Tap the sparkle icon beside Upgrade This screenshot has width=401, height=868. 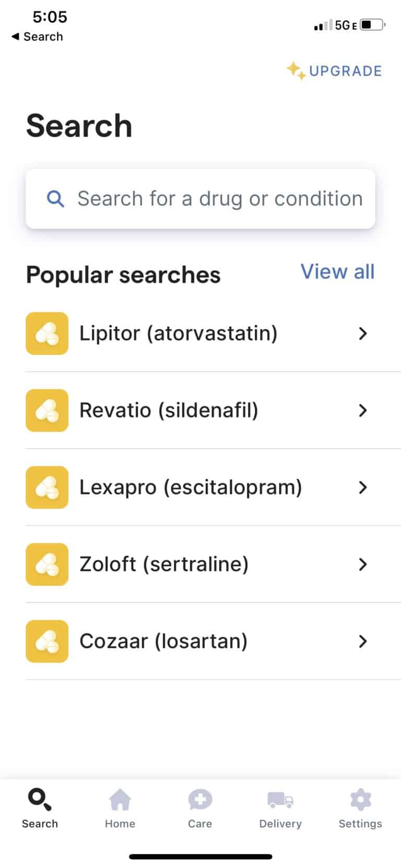(x=296, y=70)
